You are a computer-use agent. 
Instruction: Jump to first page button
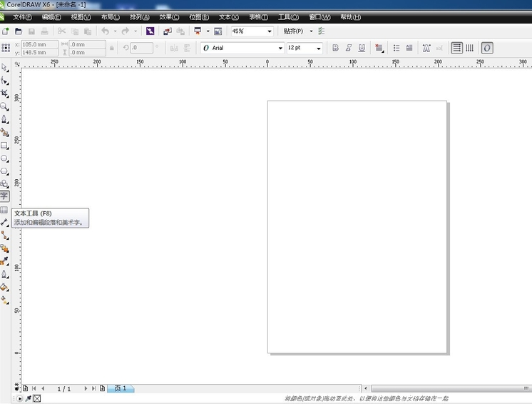34,388
